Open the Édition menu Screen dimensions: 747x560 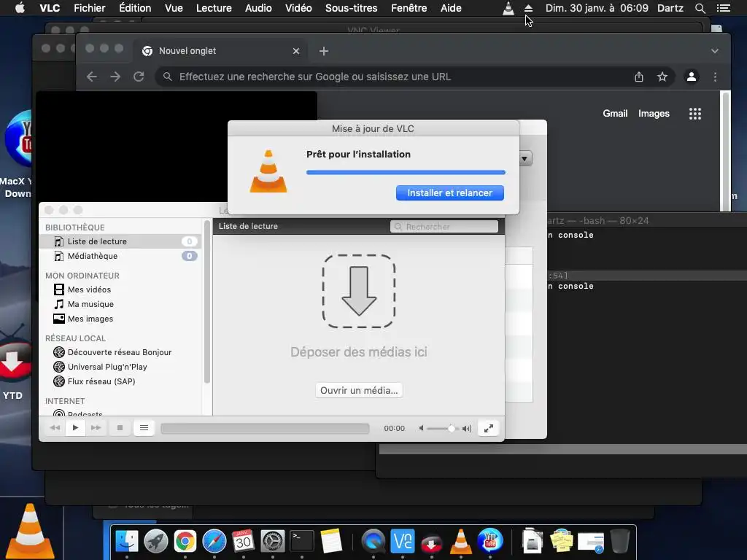coord(135,8)
